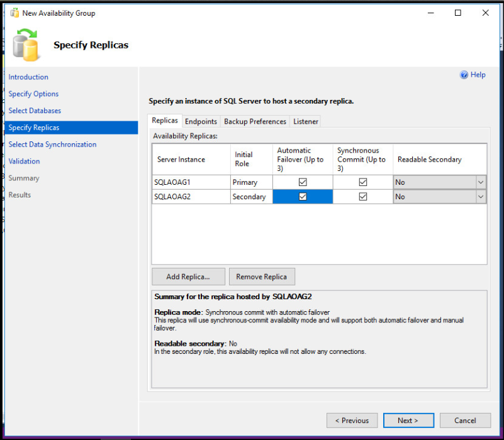
Task: Select the Listener tab
Action: [x=305, y=121]
